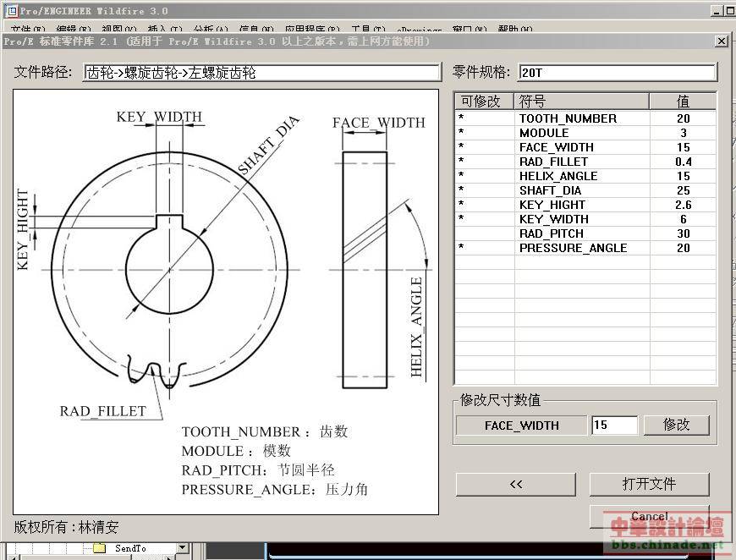Click the asterisk in the PRESSURE_ANGLE row

[461, 247]
